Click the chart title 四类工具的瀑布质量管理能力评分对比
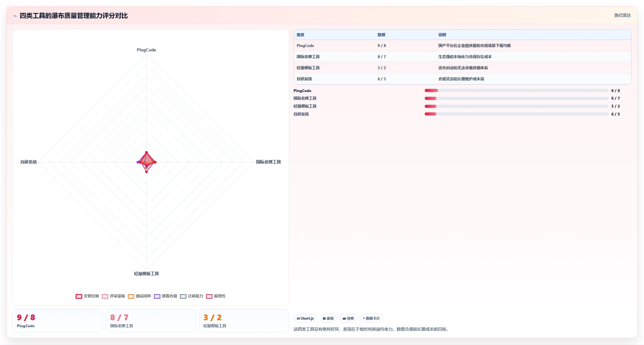This screenshot has width=644, height=345. [74, 16]
